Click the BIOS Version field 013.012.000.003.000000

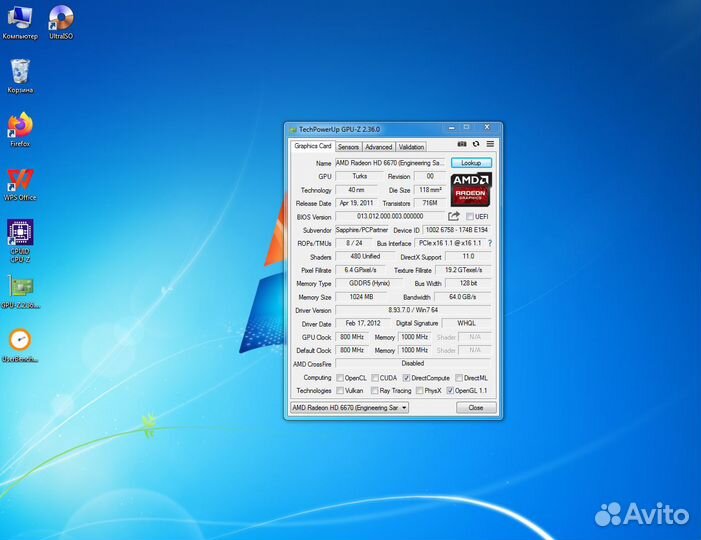click(390, 216)
